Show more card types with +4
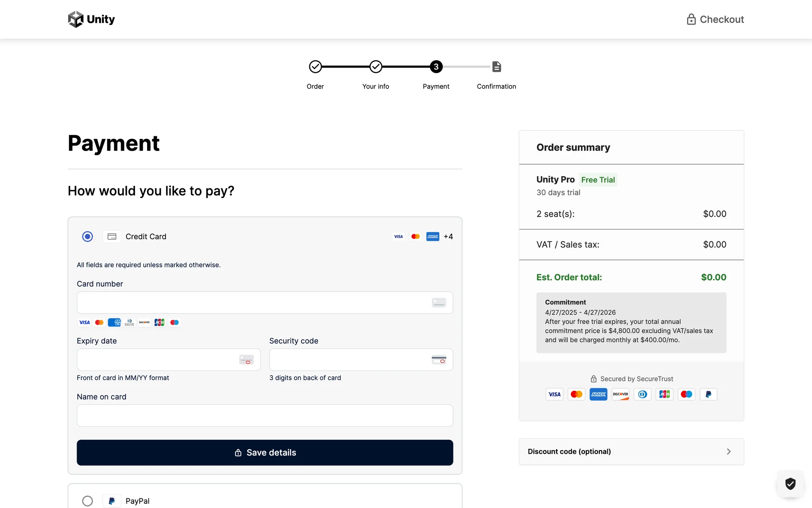The image size is (812, 508). coord(448,237)
